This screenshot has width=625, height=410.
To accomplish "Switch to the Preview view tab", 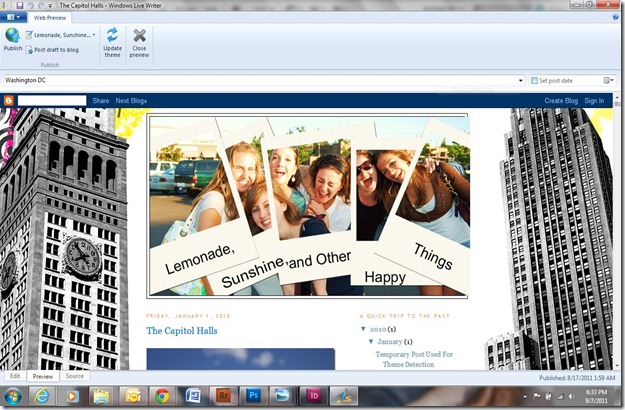I will pyautogui.click(x=43, y=376).
